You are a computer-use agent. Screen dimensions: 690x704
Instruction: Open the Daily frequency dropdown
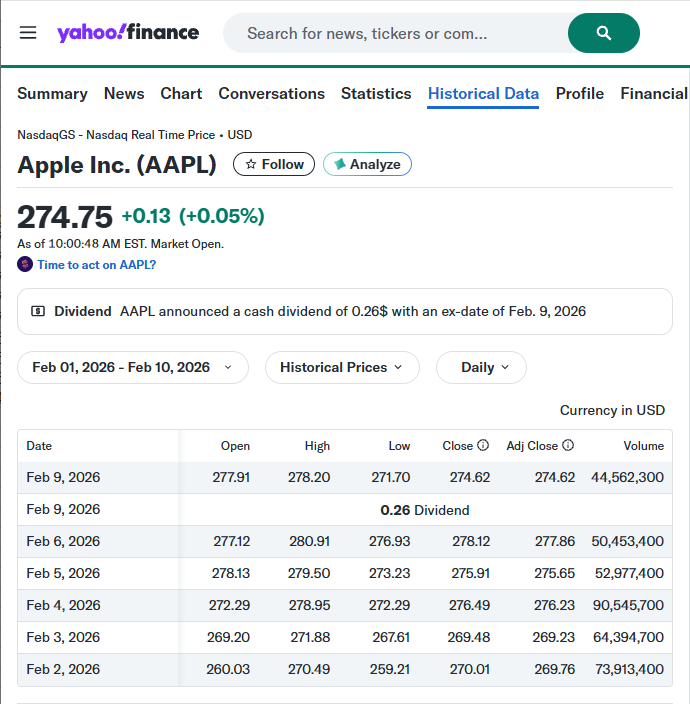coord(481,367)
